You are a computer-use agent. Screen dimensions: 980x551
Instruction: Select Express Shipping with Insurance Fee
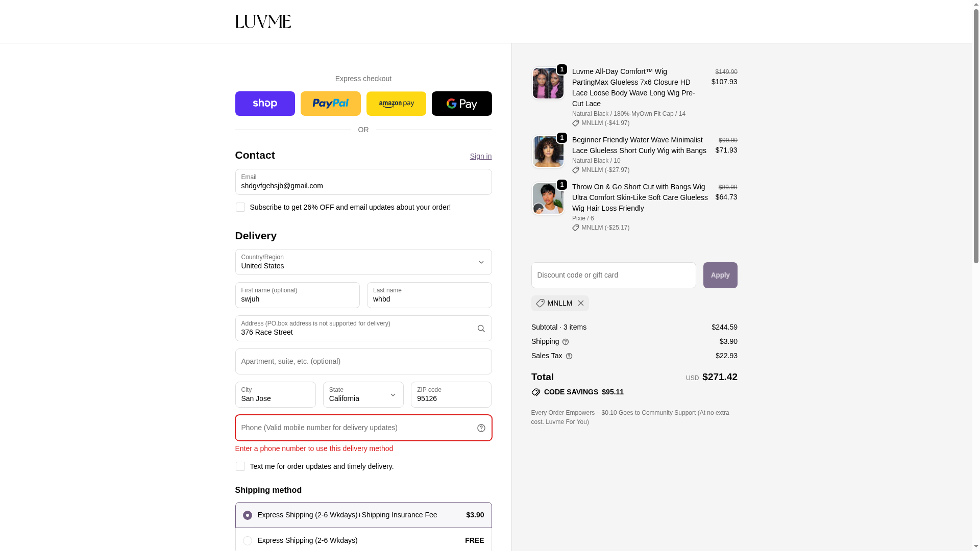click(x=363, y=515)
